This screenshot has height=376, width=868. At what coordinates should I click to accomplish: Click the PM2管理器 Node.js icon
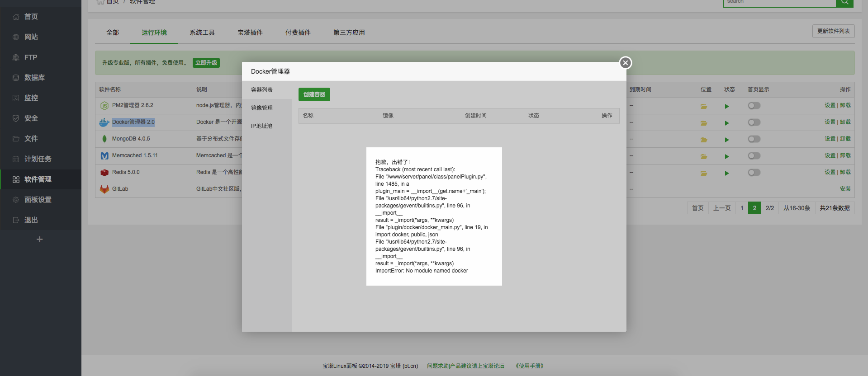coord(104,106)
